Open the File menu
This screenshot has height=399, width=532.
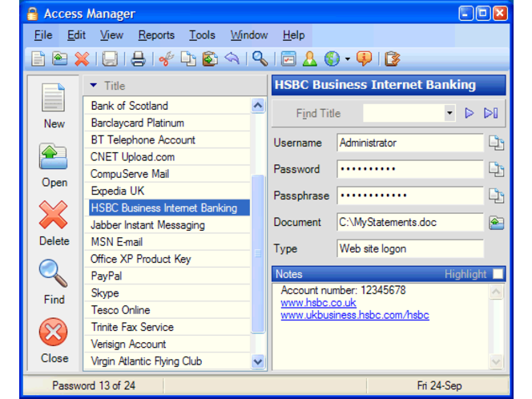coord(43,35)
